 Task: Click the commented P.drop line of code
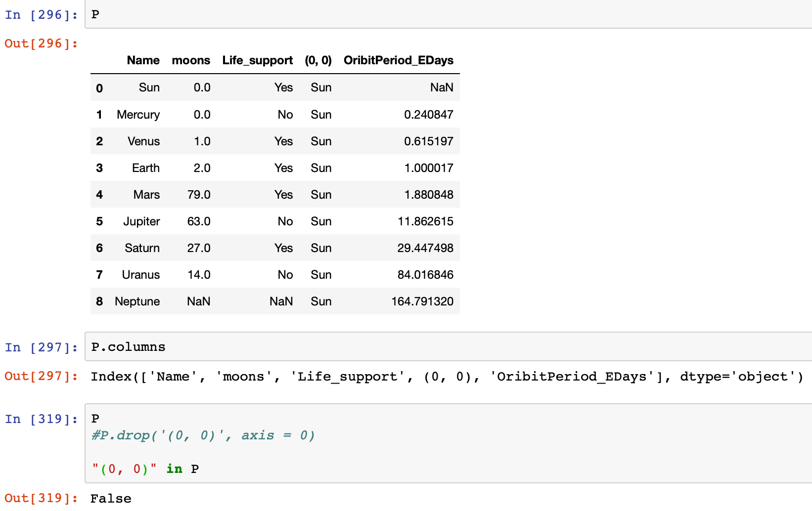click(203, 435)
